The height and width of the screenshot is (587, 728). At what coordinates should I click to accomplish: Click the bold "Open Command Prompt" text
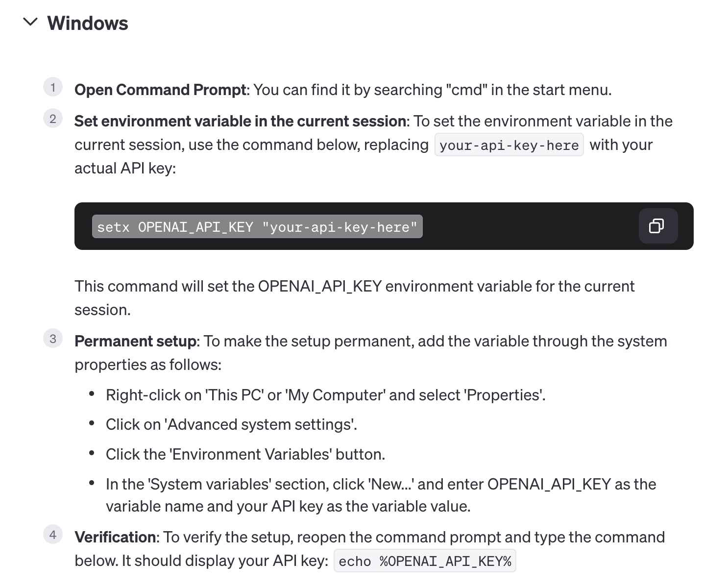pos(160,90)
